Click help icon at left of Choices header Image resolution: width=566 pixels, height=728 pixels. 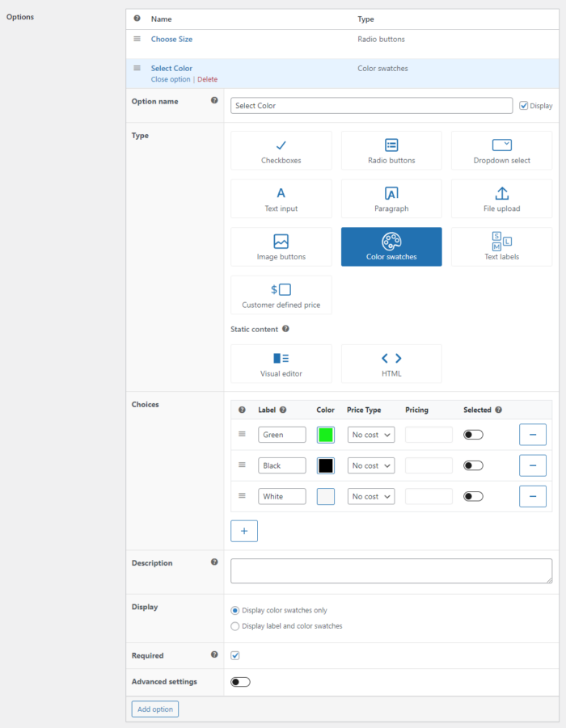coord(242,410)
